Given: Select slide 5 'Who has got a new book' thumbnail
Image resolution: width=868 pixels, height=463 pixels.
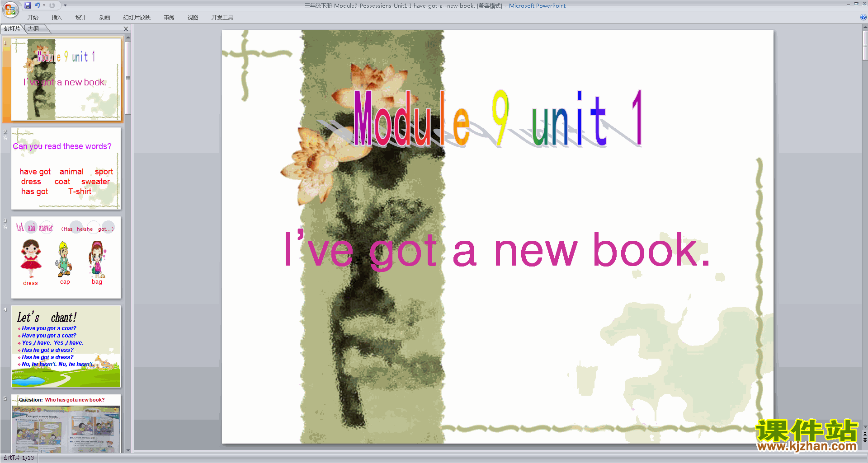Looking at the screenshot, I should pyautogui.click(x=66, y=423).
